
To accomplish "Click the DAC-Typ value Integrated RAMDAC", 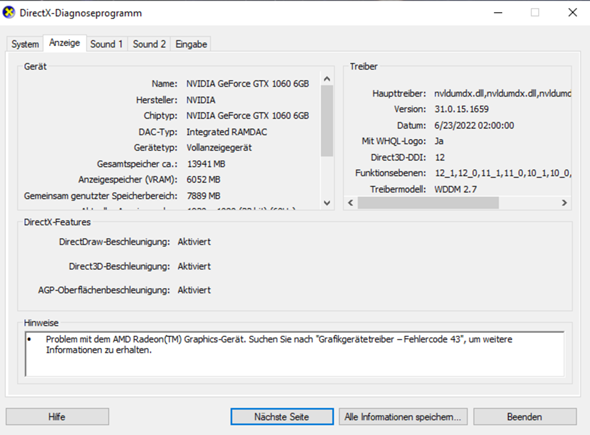I will tap(227, 132).
